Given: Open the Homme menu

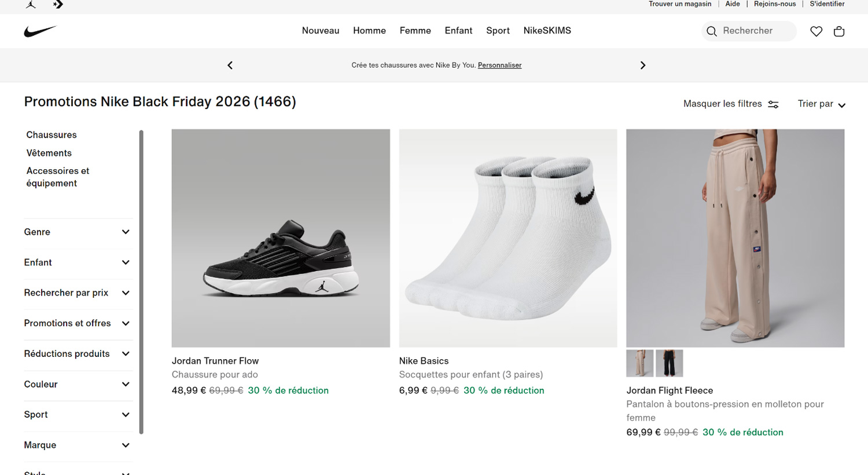Looking at the screenshot, I should pyautogui.click(x=369, y=31).
